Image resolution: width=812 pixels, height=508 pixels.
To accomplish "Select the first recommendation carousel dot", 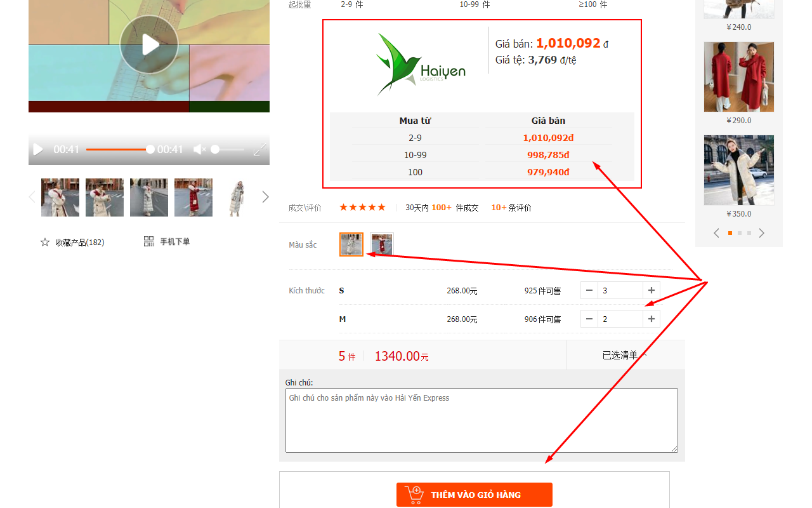I will point(730,233).
